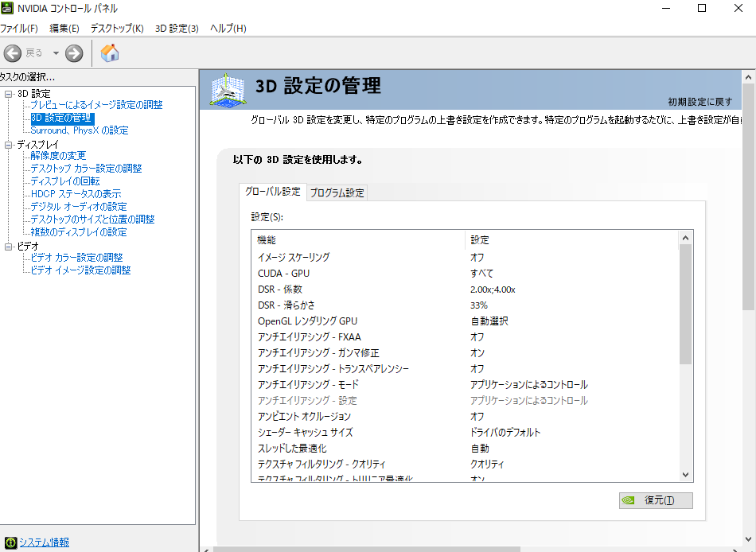
Task: Click the 機能 column header
Action: click(358, 240)
